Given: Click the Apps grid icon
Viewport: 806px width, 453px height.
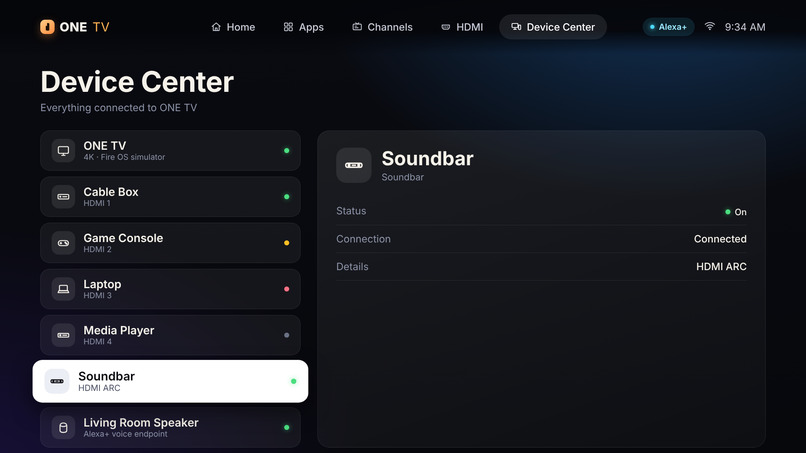Looking at the screenshot, I should coord(288,27).
